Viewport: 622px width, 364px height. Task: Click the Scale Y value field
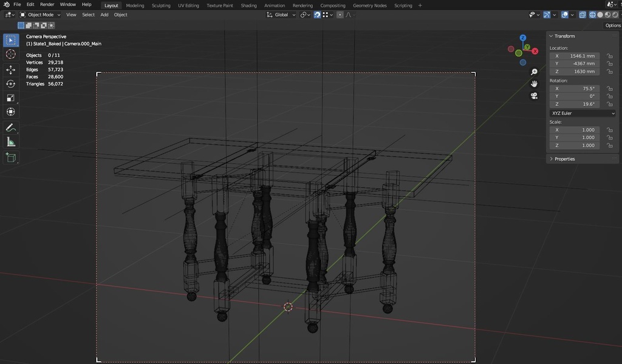point(575,138)
